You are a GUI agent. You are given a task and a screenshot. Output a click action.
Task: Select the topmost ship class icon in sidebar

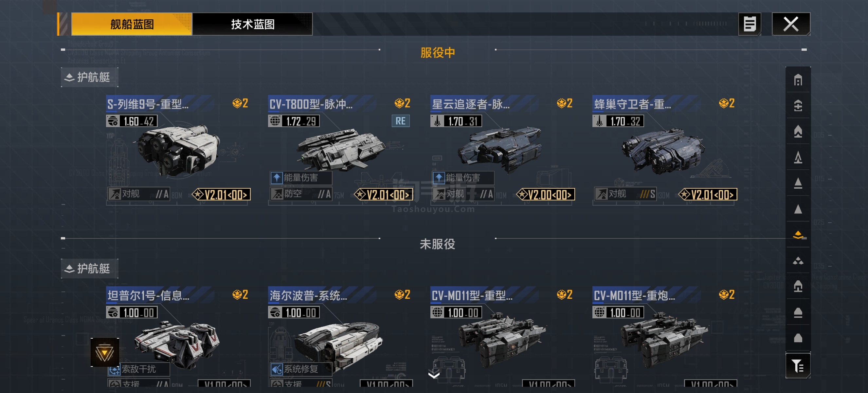798,80
